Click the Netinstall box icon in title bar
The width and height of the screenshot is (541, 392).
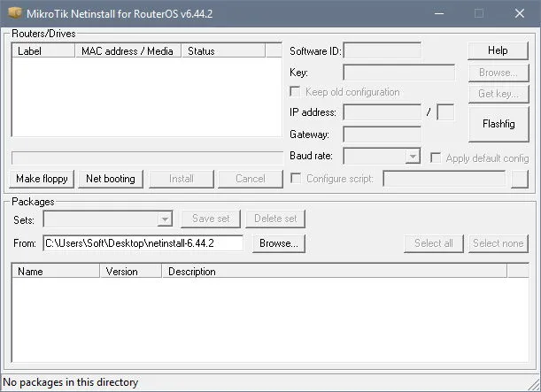tap(15, 13)
